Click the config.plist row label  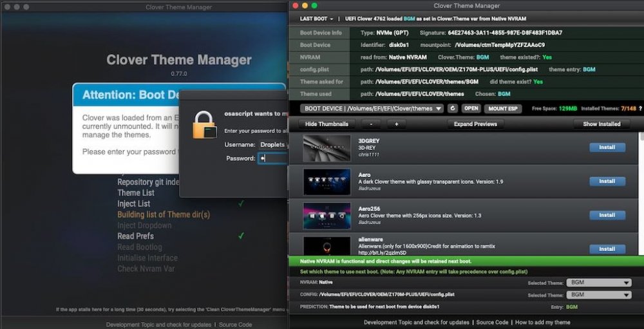(x=314, y=70)
